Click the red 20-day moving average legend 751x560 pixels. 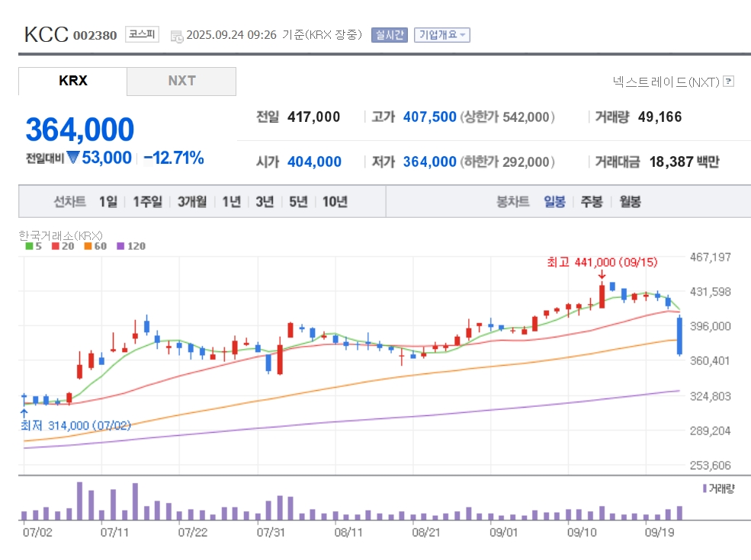pos(63,246)
